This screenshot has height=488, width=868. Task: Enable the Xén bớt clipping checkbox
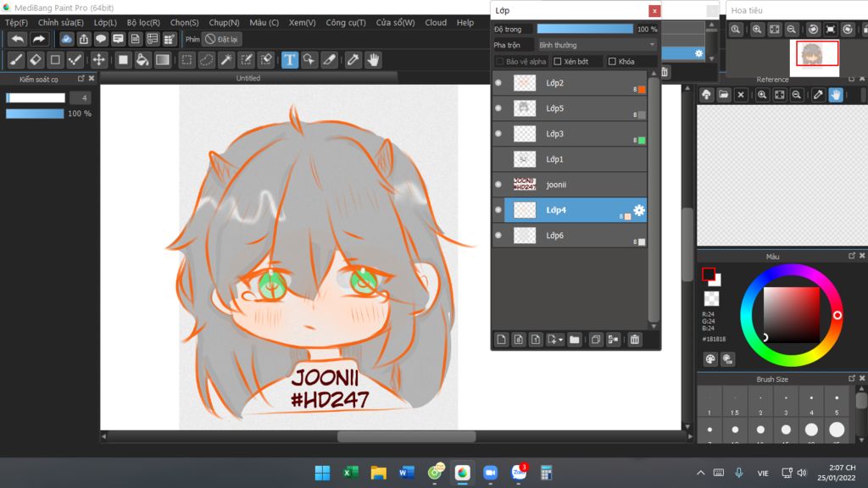point(558,61)
